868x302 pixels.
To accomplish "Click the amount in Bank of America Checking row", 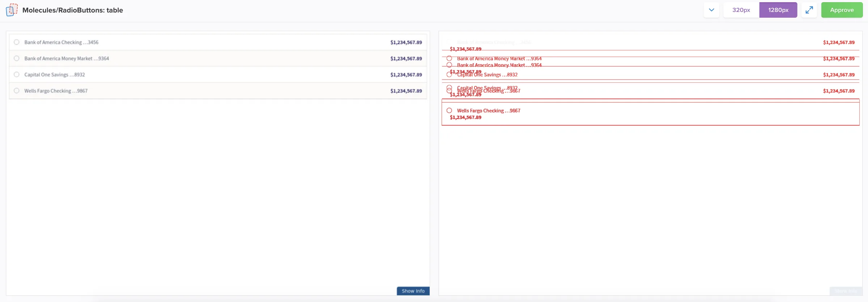I will [406, 43].
